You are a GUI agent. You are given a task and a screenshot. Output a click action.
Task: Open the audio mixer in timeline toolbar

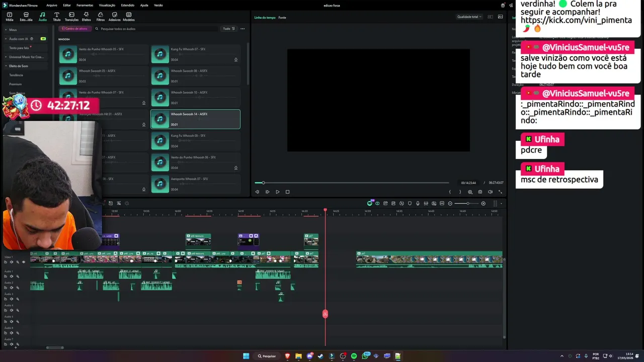pos(426,203)
